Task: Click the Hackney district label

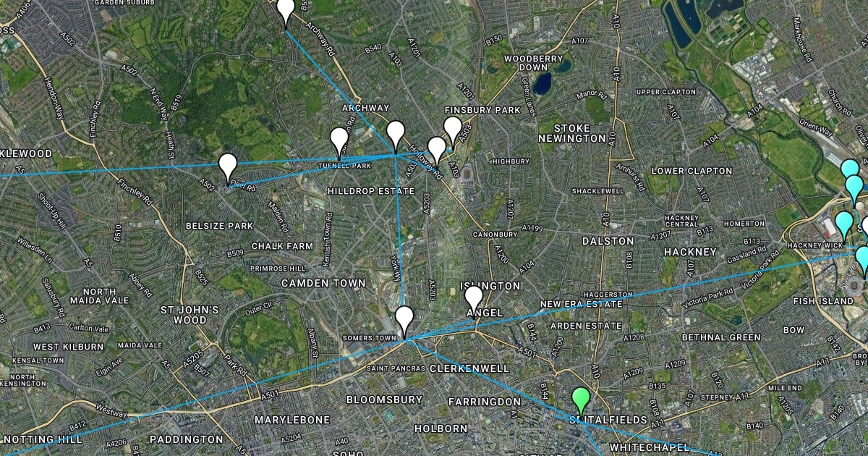Action: tap(692, 252)
